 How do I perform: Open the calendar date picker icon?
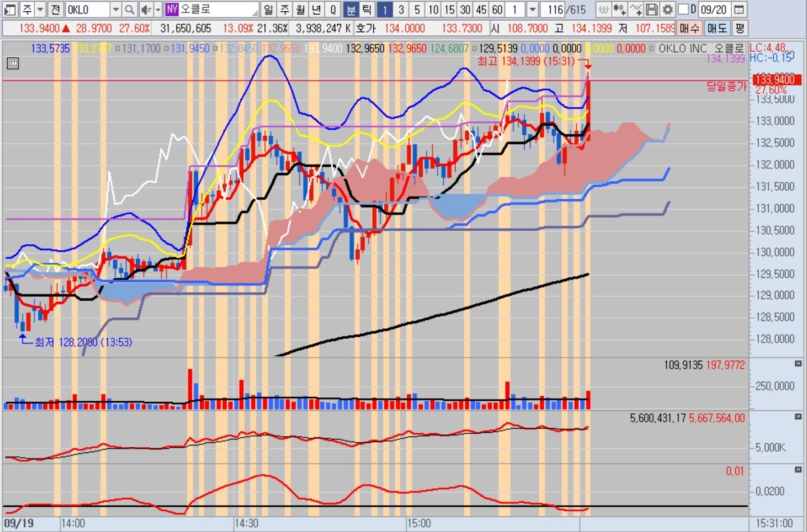point(740,10)
